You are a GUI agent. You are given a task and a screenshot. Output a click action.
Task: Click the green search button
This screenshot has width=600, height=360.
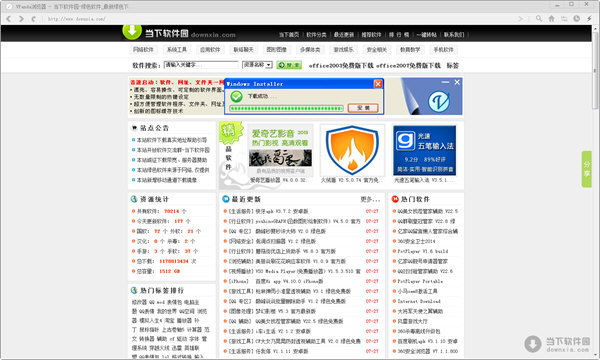pyautogui.click(x=289, y=65)
